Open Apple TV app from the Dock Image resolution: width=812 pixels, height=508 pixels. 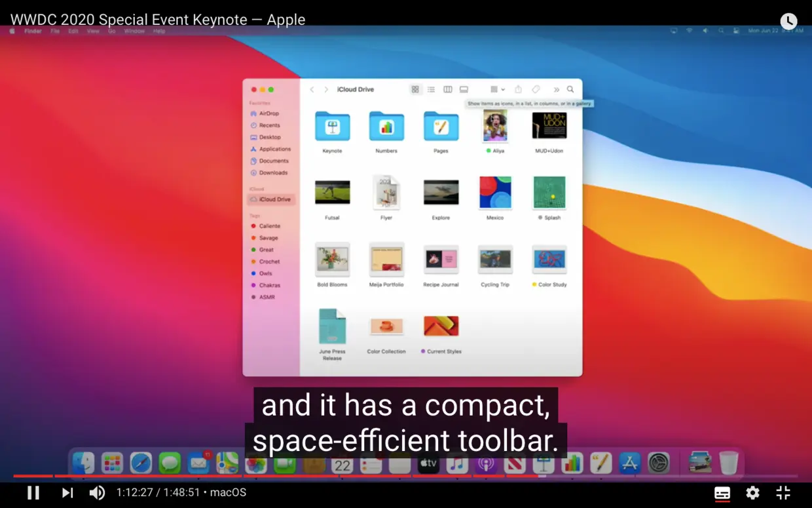click(x=428, y=463)
